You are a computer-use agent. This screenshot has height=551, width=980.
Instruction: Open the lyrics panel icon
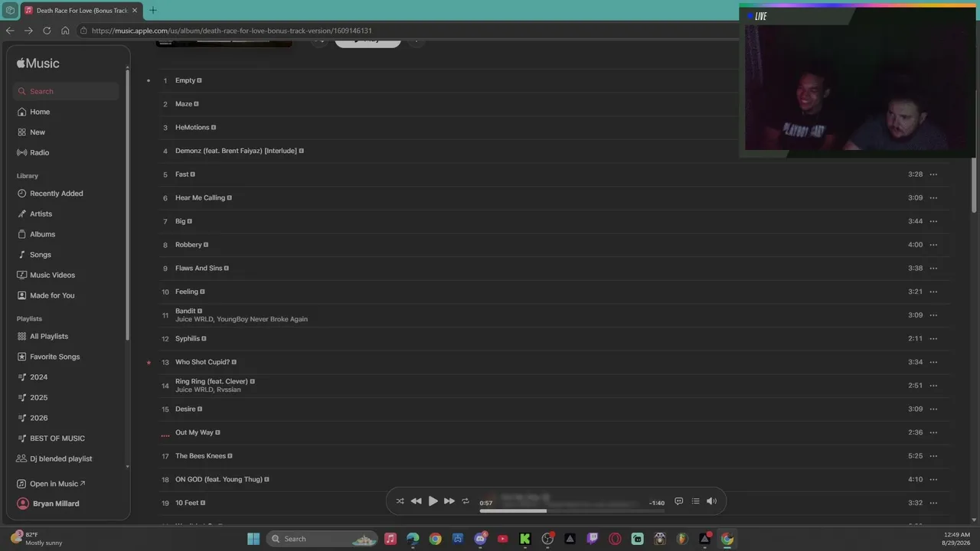678,501
